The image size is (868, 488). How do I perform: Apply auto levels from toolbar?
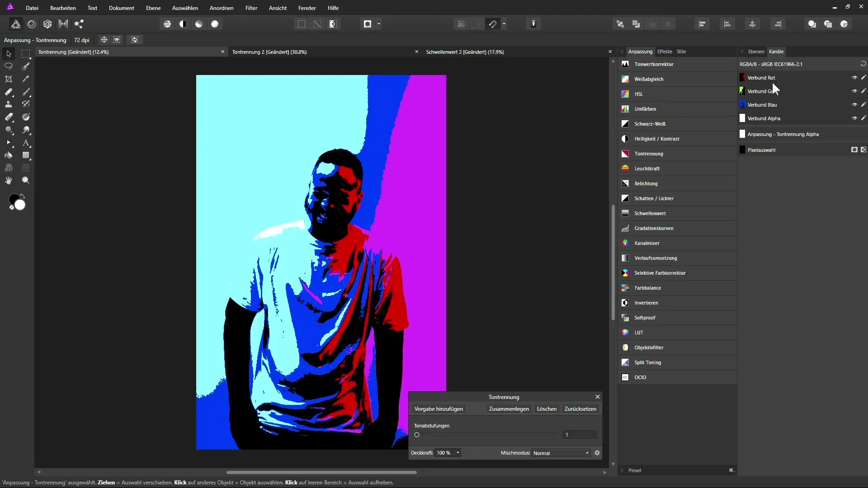point(167,24)
